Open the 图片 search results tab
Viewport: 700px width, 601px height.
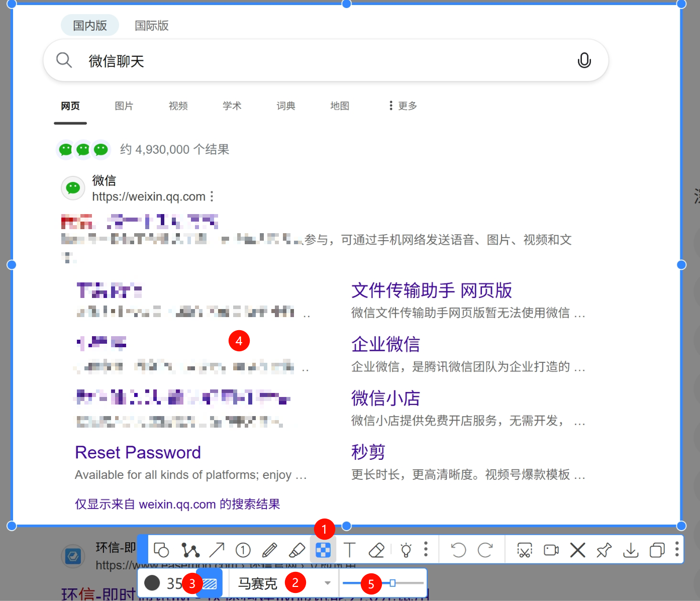(x=124, y=106)
